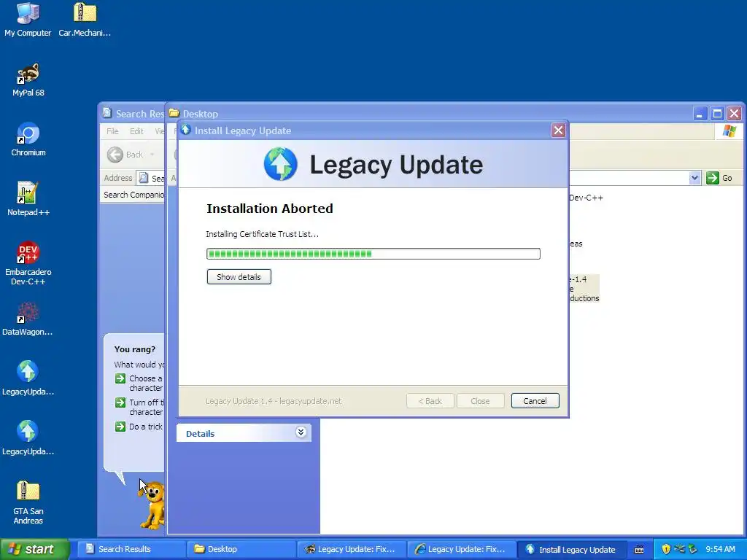Image resolution: width=747 pixels, height=560 pixels.
Task: Switch to Install Legacy Update taskbar button
Action: click(571, 549)
